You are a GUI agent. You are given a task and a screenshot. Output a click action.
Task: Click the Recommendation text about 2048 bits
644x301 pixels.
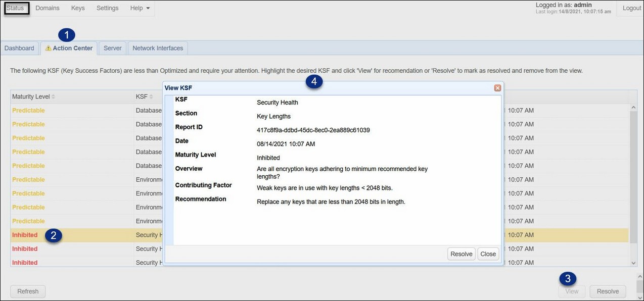331,202
